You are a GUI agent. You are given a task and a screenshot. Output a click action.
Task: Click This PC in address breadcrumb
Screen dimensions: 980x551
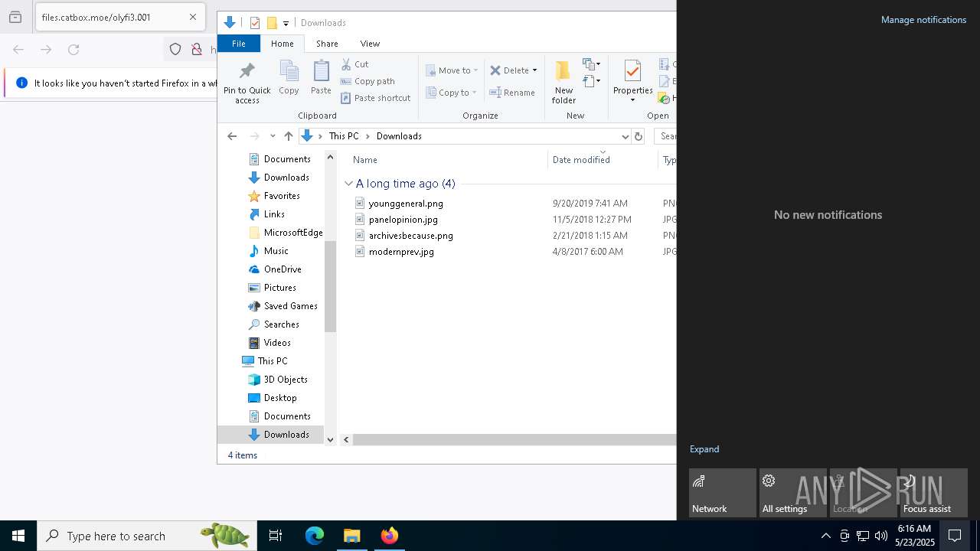coord(344,136)
